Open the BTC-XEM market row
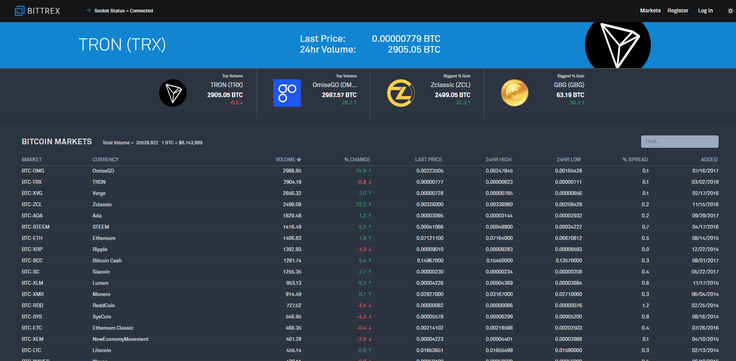 [x=369, y=339]
